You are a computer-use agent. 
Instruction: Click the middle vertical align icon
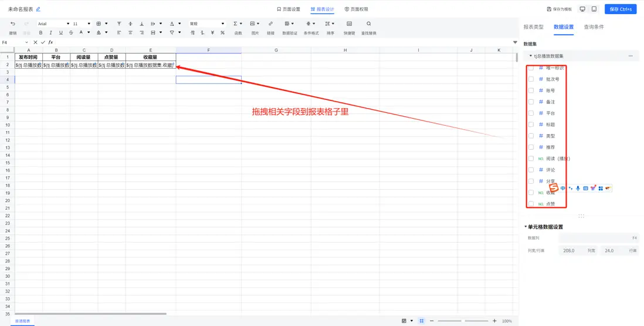(130, 24)
